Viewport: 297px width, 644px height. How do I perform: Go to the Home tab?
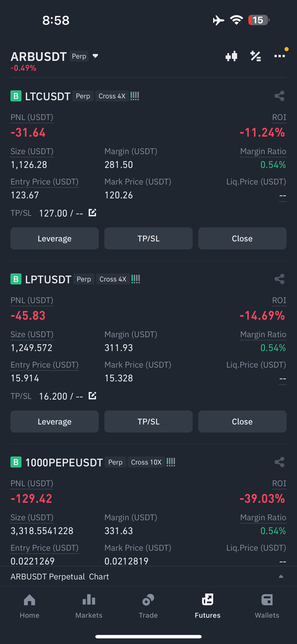[29, 606]
